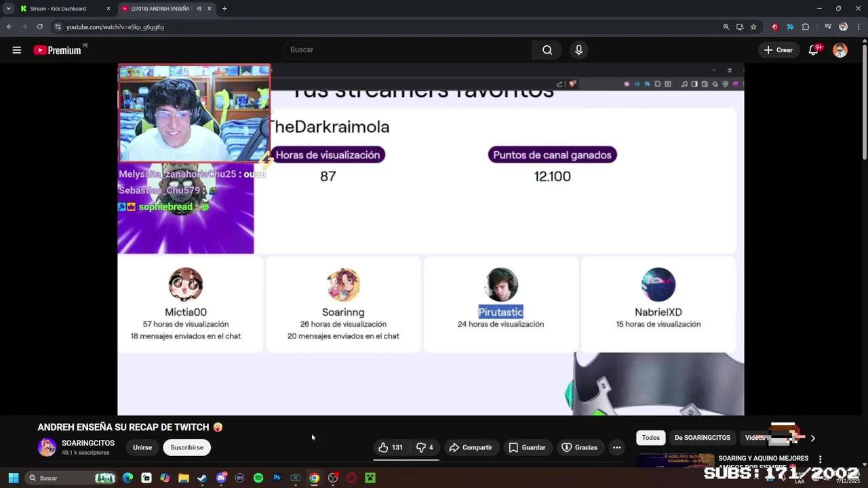This screenshot has height=488, width=868.
Task: Open SOARINGCITOS channel avatar
Action: [x=47, y=447]
